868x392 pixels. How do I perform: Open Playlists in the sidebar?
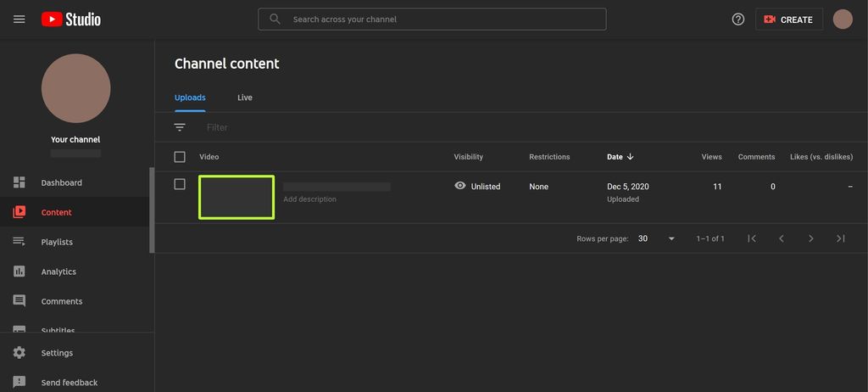click(57, 242)
